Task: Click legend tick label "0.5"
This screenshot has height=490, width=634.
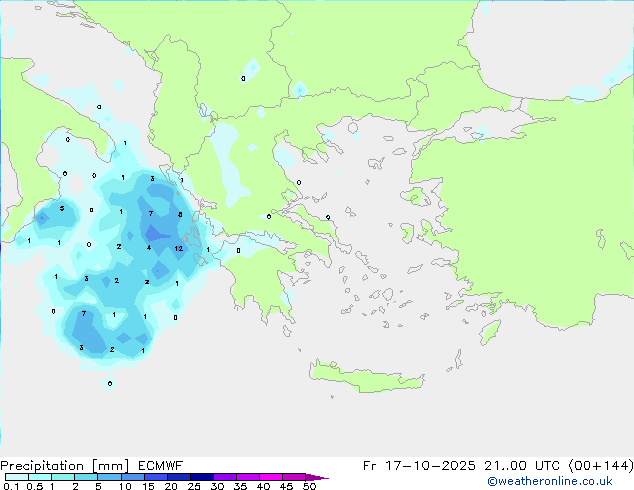Action: coord(35,486)
